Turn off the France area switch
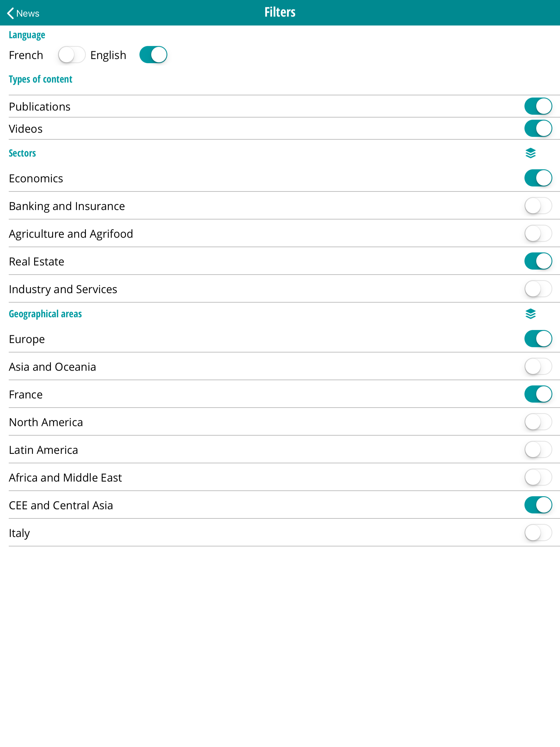Screen dimensions: 560x747 tap(538, 394)
